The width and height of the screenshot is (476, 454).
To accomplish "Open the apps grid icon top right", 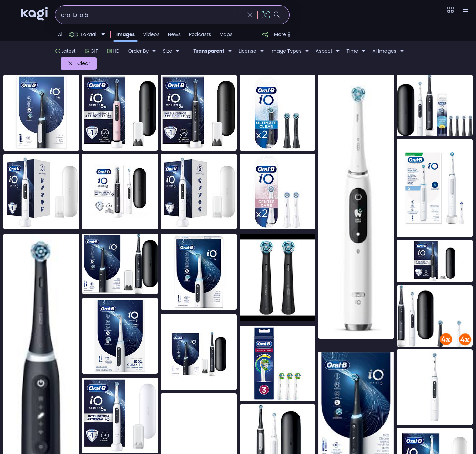I will 450,10.
